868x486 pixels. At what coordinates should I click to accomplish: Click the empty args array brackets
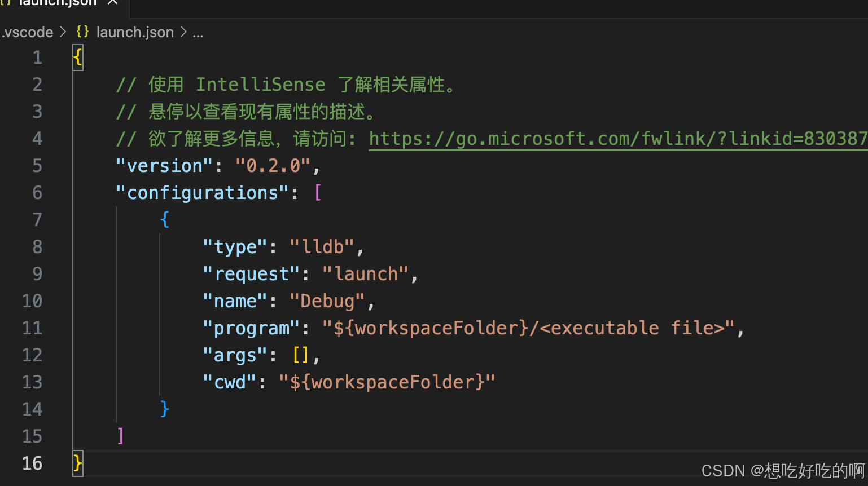pos(301,355)
